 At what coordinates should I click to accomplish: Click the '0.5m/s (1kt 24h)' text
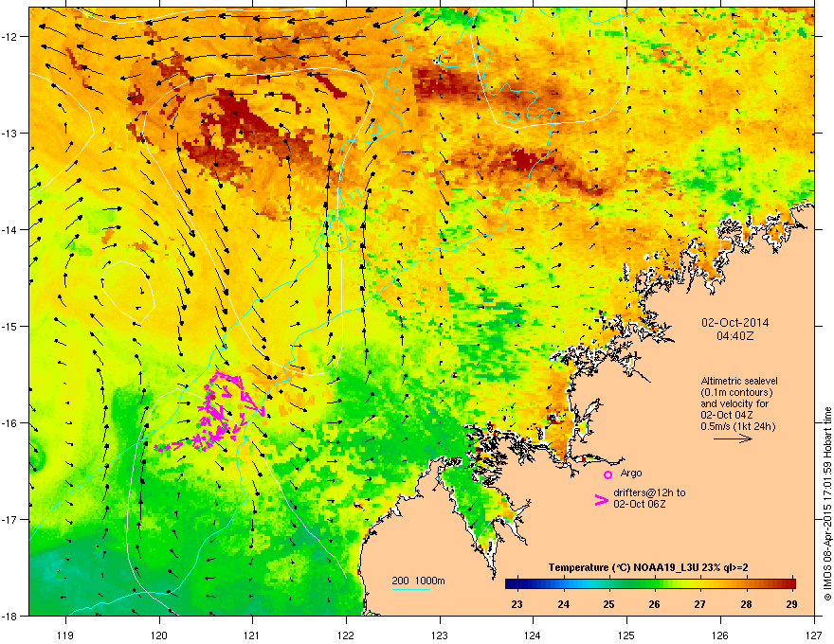coord(737,427)
